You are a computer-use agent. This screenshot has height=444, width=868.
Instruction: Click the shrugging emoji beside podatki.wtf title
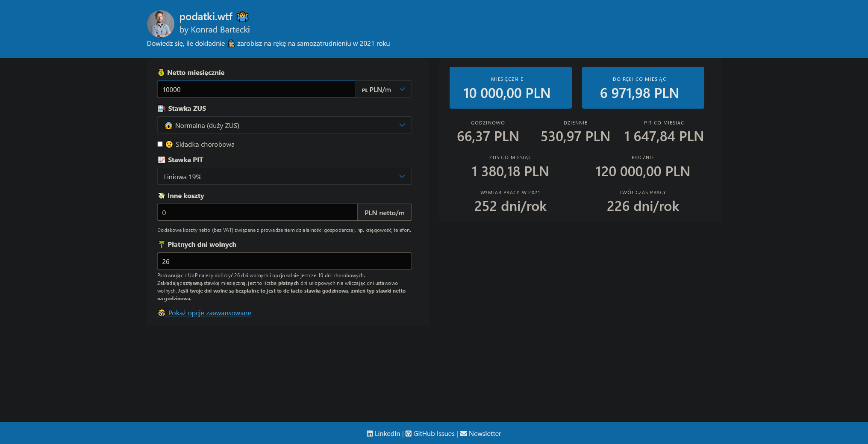pyautogui.click(x=242, y=17)
